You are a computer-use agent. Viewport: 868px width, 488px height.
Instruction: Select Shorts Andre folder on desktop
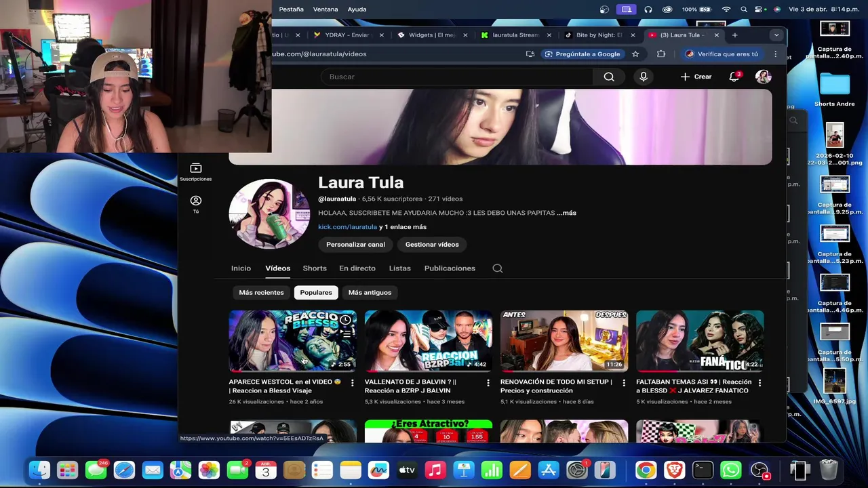click(835, 89)
